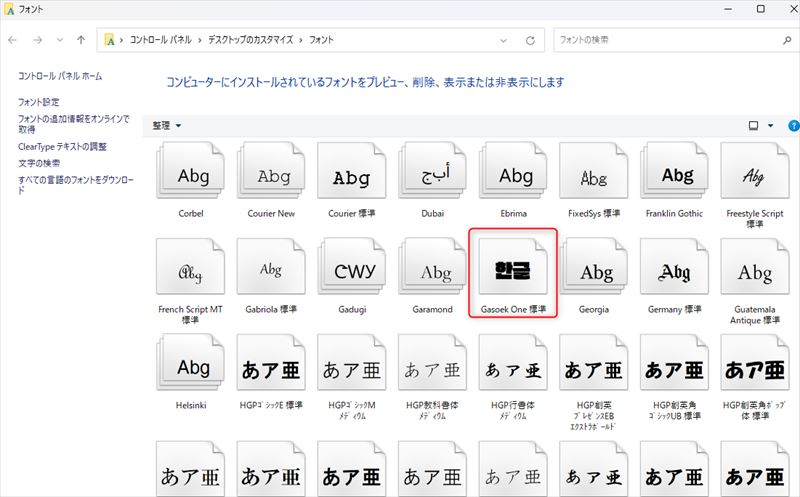Select the HGP創英角ｺﾞｼｯｸUB 標準 font icon
The width and height of the screenshot is (800, 497).
674,362
